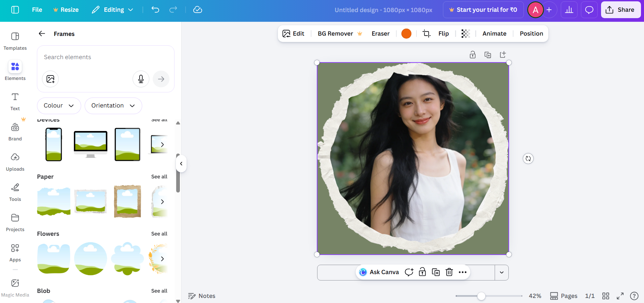Screen dimensions: 644x303
Task: Show more Flowers frames arrow
Action: tap(162, 259)
